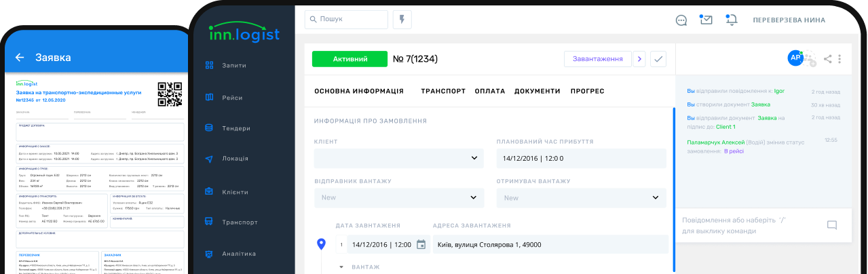Click the bell notifications icon
Image resolution: width=868 pixels, height=274 pixels.
pyautogui.click(x=732, y=20)
